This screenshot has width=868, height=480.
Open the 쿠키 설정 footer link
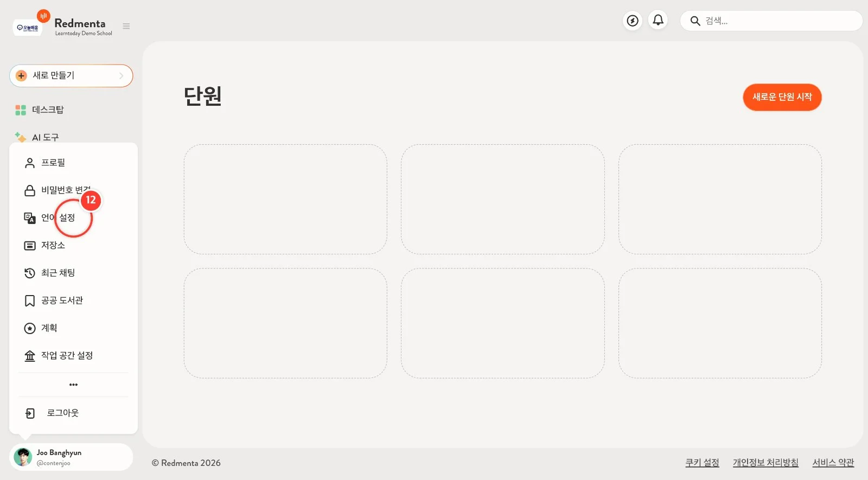(x=702, y=463)
